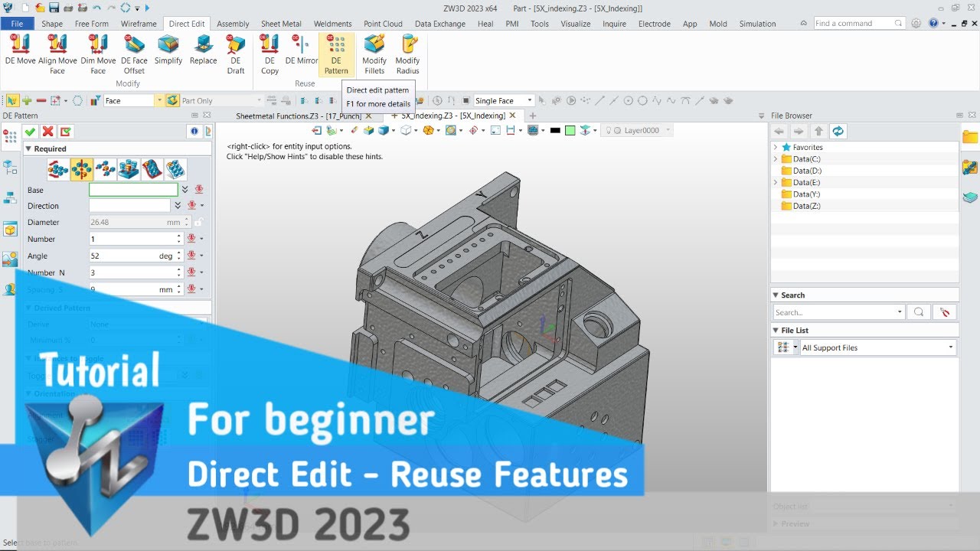Open Modify Radius tool
The image size is (980, 551).
pos(407,54)
